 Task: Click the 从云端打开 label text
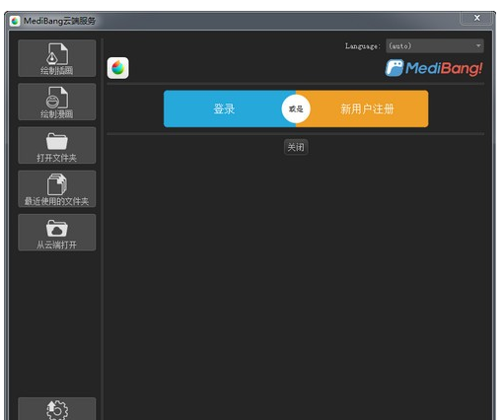pyautogui.click(x=57, y=245)
